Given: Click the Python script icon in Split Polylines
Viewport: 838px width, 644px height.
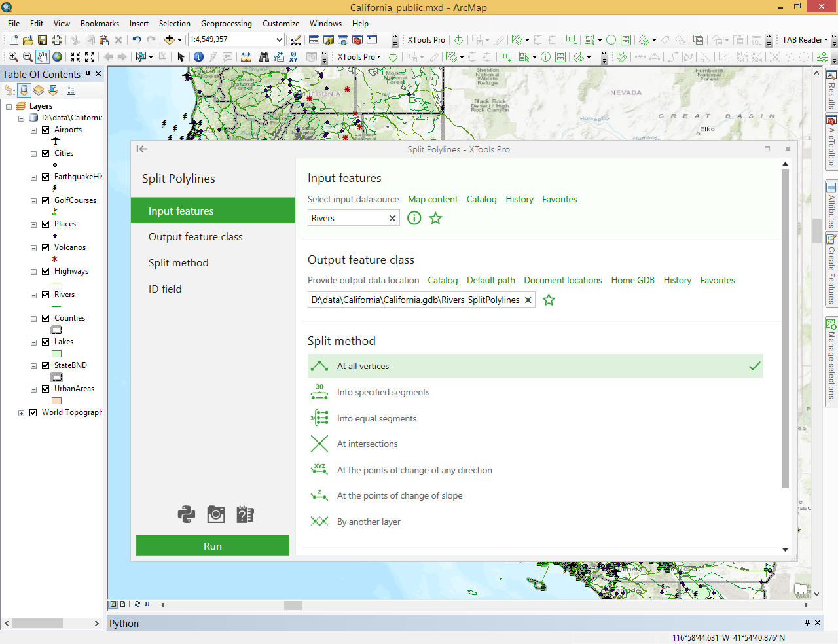Looking at the screenshot, I should point(187,514).
